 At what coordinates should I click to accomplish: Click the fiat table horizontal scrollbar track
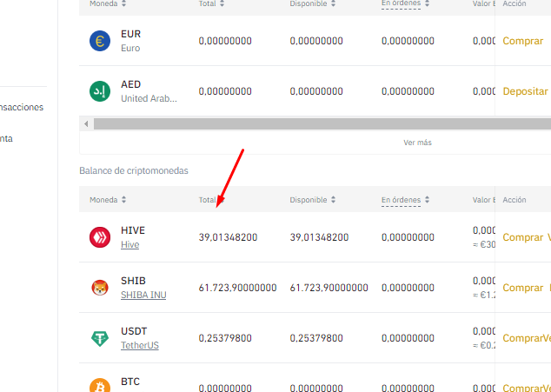point(322,123)
